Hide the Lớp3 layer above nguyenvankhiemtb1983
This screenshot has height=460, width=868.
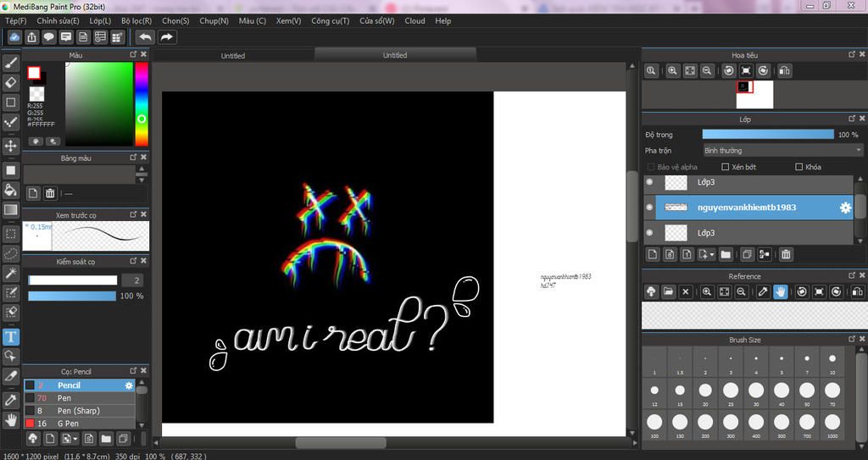coord(650,181)
